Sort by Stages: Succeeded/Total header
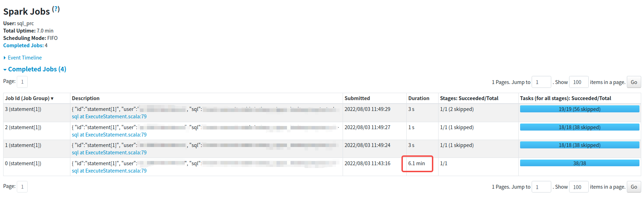The width and height of the screenshot is (644, 210). (469, 98)
